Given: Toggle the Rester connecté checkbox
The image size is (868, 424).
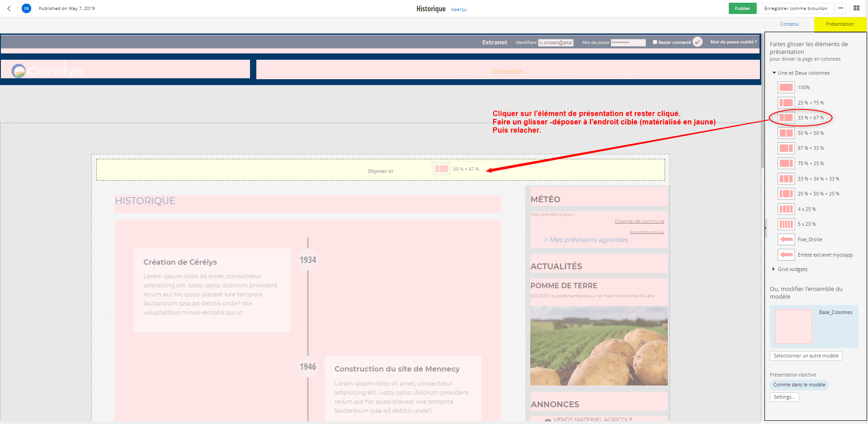Looking at the screenshot, I should pos(655,42).
